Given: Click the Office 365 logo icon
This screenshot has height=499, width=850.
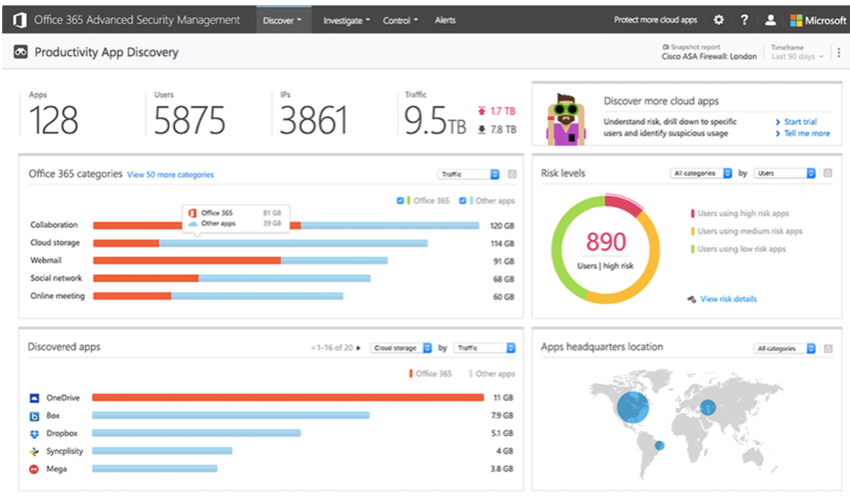Looking at the screenshot, I should click(18, 20).
